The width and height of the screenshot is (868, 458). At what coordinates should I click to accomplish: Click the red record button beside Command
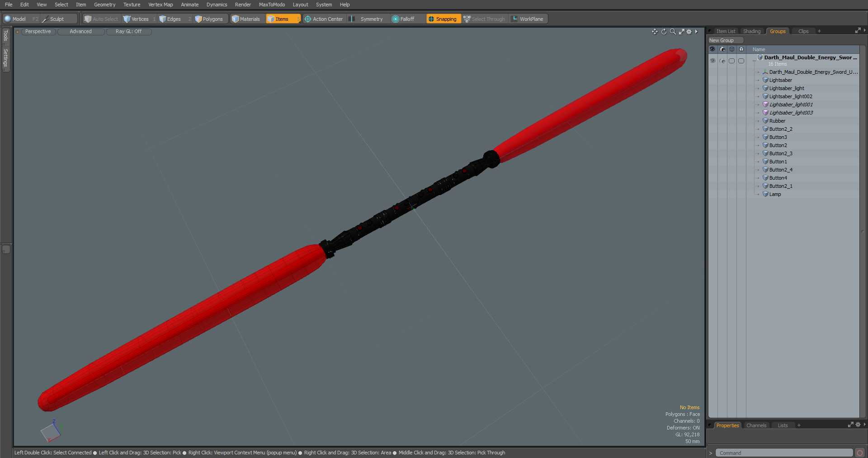[x=859, y=453]
